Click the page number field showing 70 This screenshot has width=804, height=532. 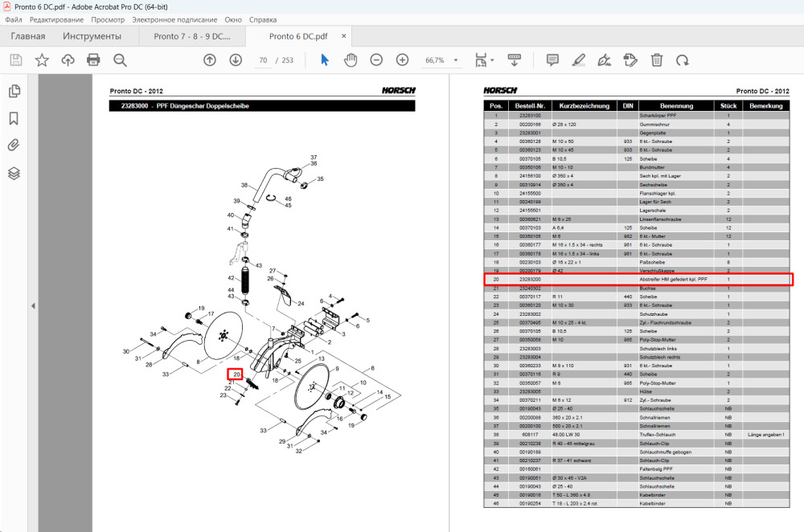click(x=263, y=60)
